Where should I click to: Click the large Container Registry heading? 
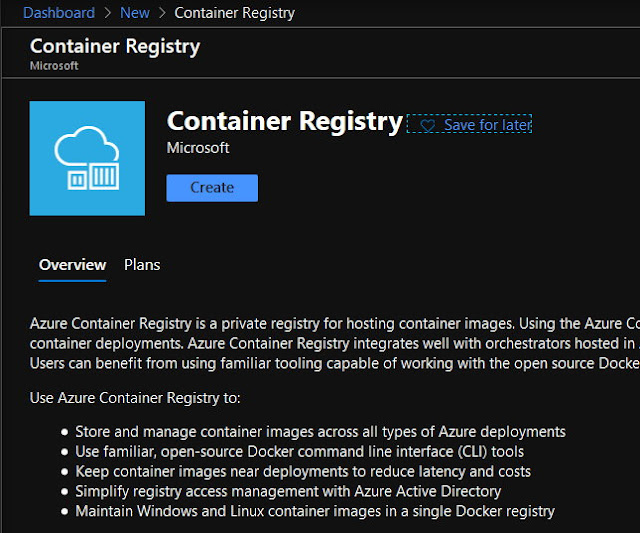tap(285, 122)
